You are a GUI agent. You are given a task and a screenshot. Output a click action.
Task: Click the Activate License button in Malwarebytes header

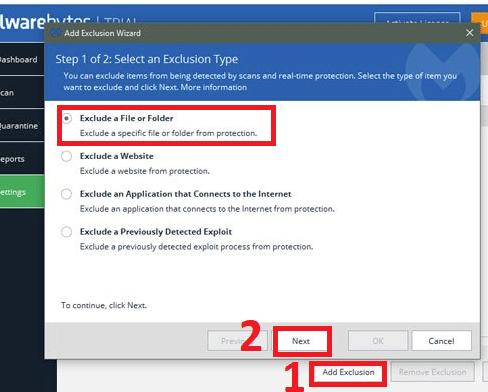(417, 19)
